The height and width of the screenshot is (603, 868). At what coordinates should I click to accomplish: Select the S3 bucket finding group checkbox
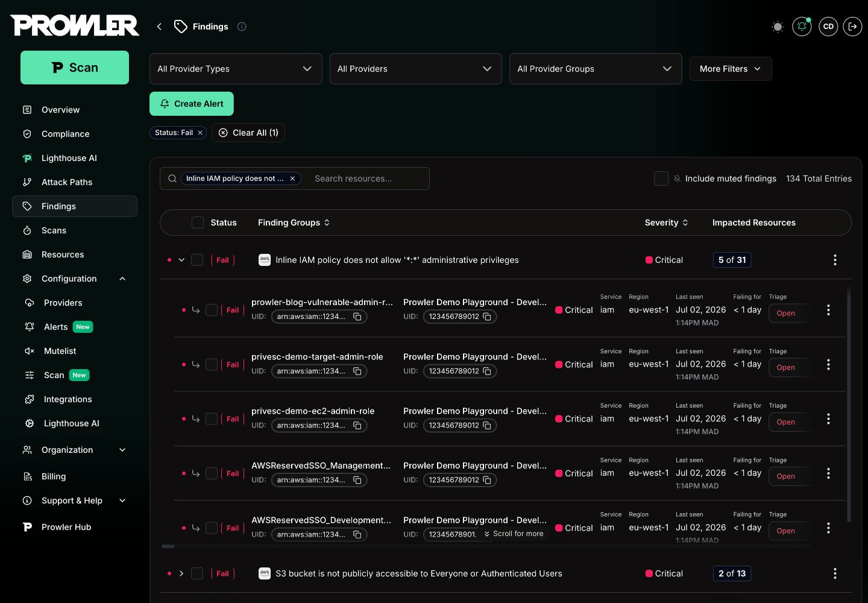point(197,573)
